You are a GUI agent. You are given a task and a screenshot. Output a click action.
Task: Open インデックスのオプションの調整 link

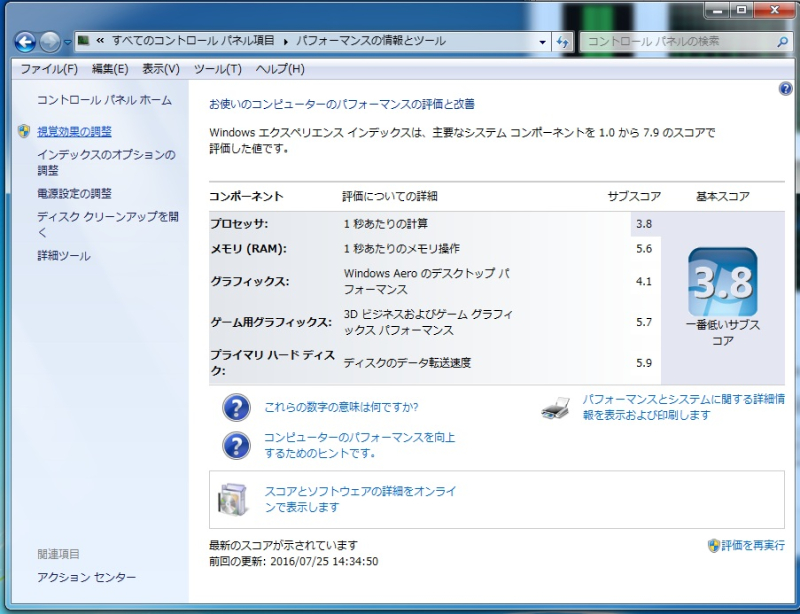click(106, 162)
